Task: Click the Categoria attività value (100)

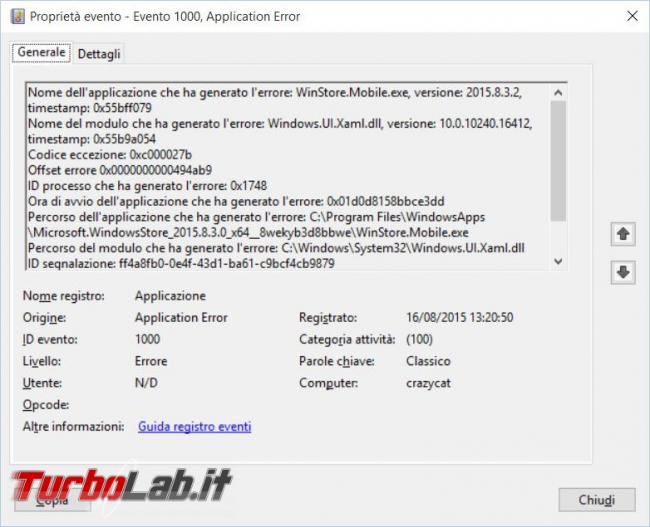Action: click(420, 339)
